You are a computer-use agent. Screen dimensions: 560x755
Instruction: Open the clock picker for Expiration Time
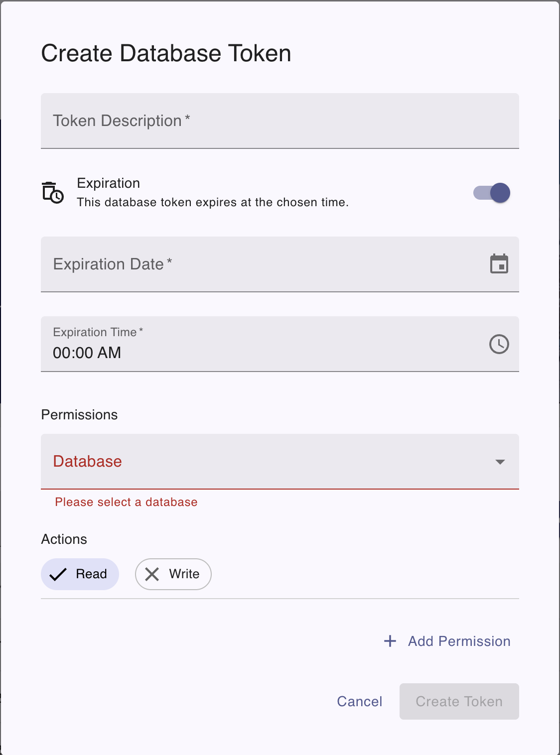(x=499, y=344)
